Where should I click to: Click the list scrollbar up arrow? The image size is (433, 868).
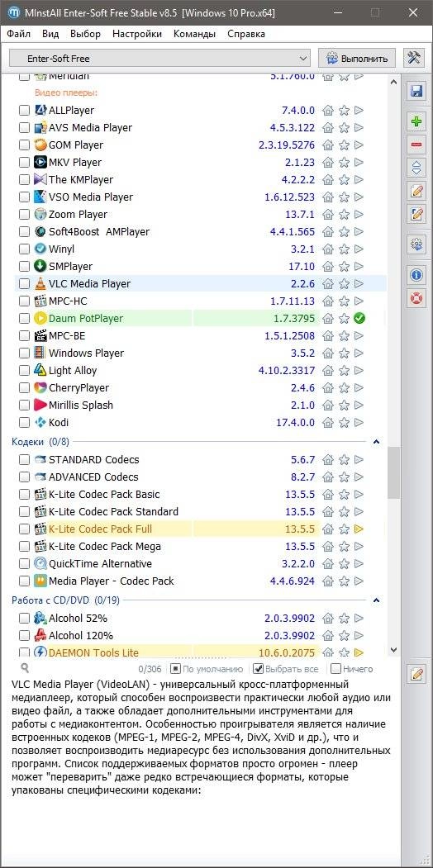[393, 82]
